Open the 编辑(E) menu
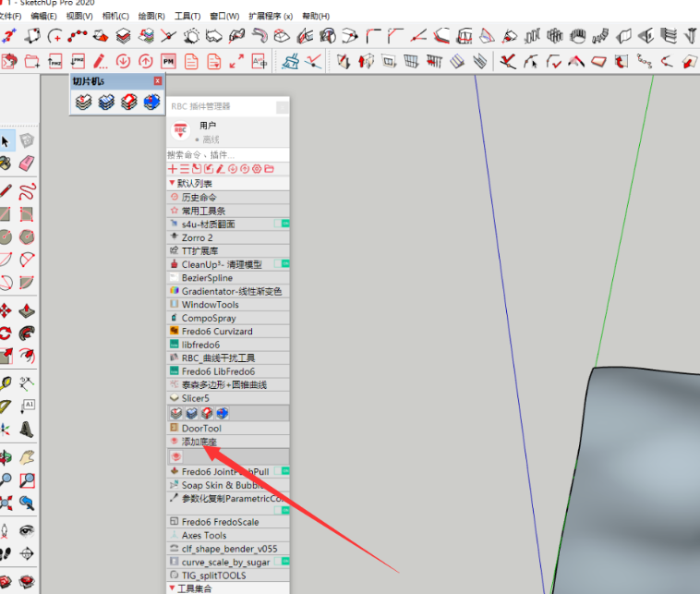 pos(43,16)
